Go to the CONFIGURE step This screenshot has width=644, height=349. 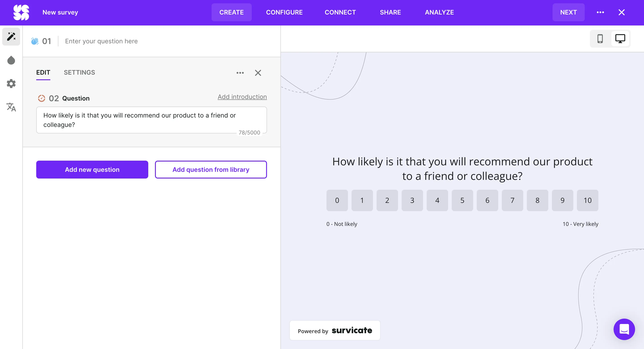click(284, 12)
